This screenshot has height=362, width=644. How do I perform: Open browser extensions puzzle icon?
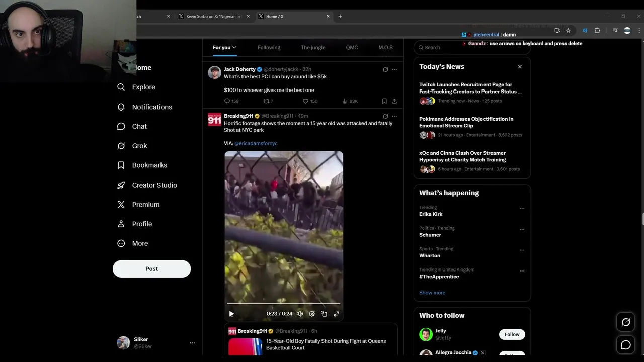597,31
